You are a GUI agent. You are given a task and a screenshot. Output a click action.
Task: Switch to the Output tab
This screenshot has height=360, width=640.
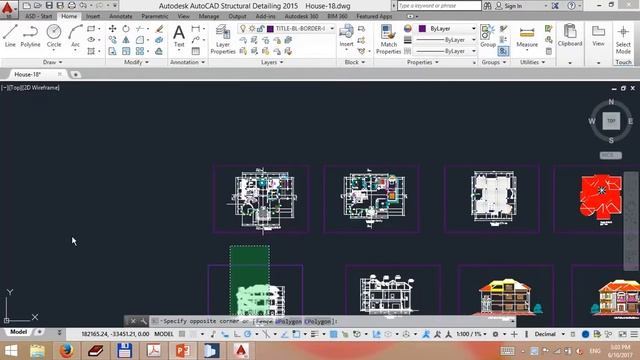pyautogui.click(x=237, y=16)
